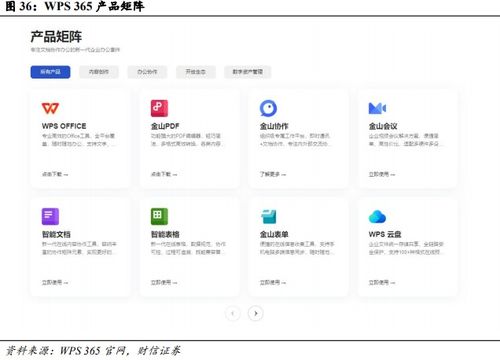Click the 金山协作 card title

(274, 126)
